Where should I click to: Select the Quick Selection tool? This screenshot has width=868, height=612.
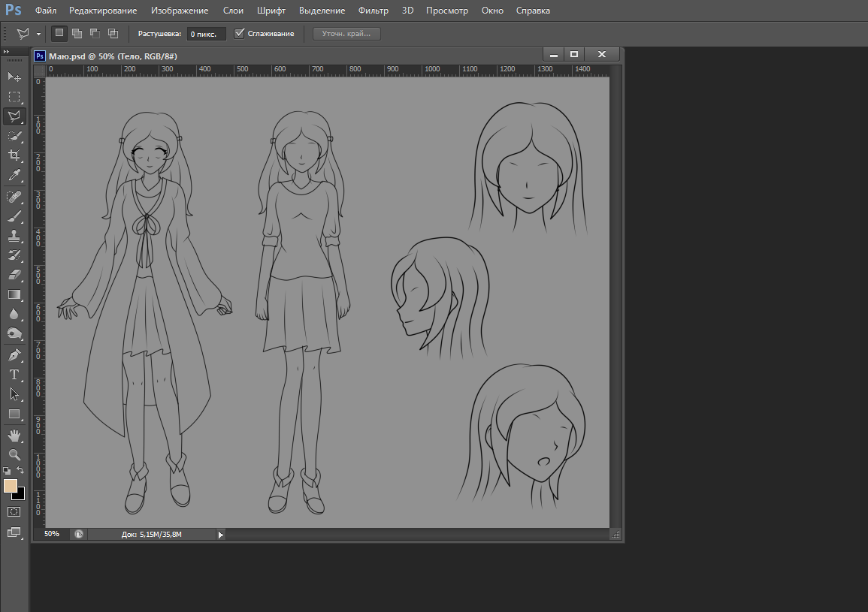coord(14,136)
